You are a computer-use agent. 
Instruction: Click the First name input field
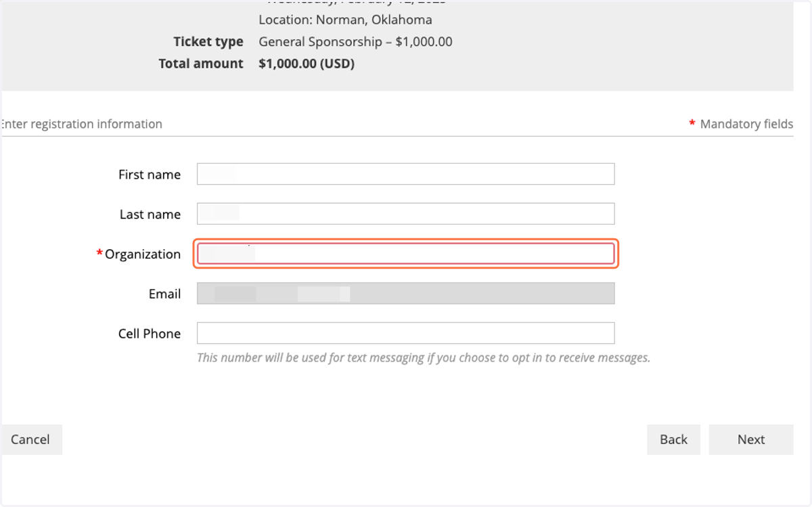click(405, 174)
